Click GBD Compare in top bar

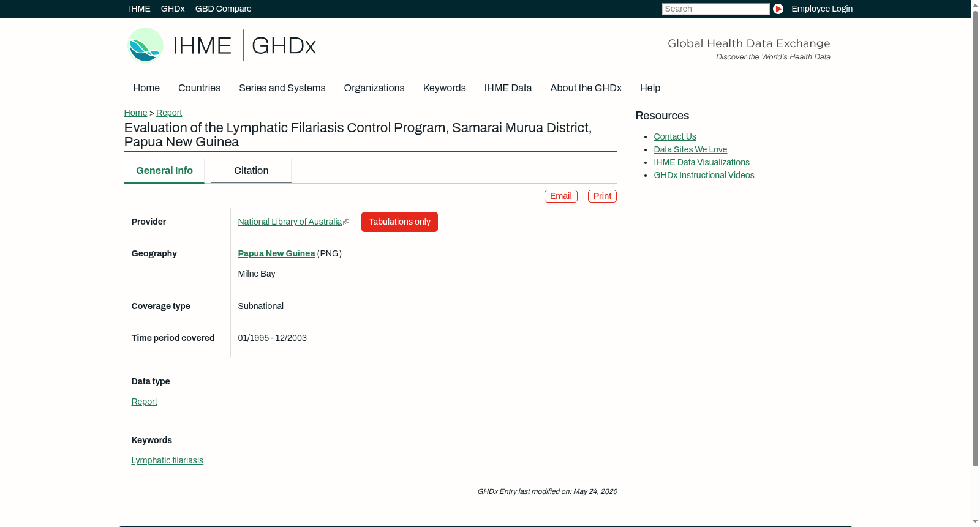[x=223, y=9]
